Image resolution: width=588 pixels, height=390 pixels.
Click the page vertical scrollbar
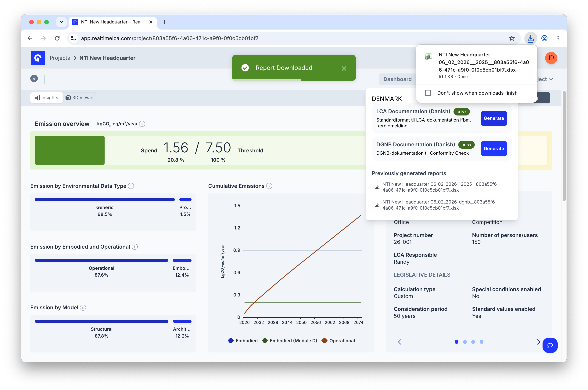coord(564,146)
